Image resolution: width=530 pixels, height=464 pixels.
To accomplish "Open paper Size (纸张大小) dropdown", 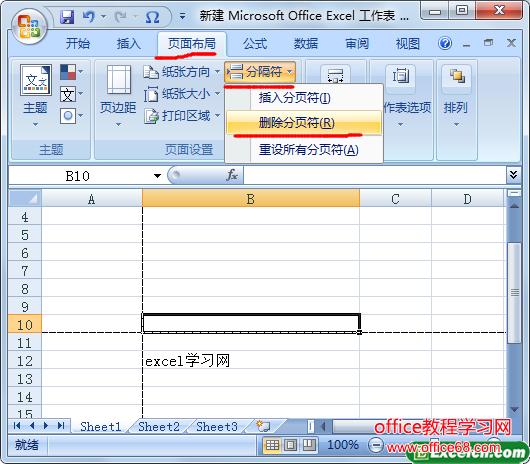I will pyautogui.click(x=182, y=94).
